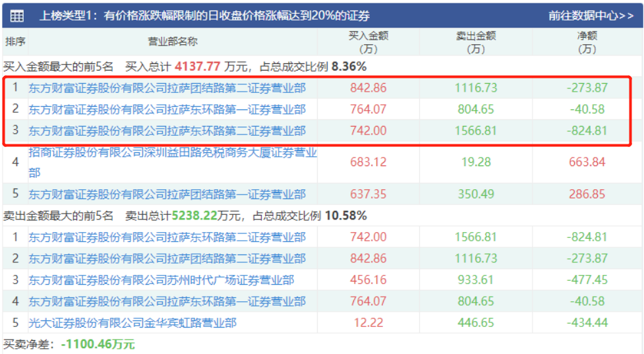The width and height of the screenshot is (644, 354).
Task: Open 拉萨东环路第一证券营业部 link in the sell top-5 list
Action: (x=167, y=301)
